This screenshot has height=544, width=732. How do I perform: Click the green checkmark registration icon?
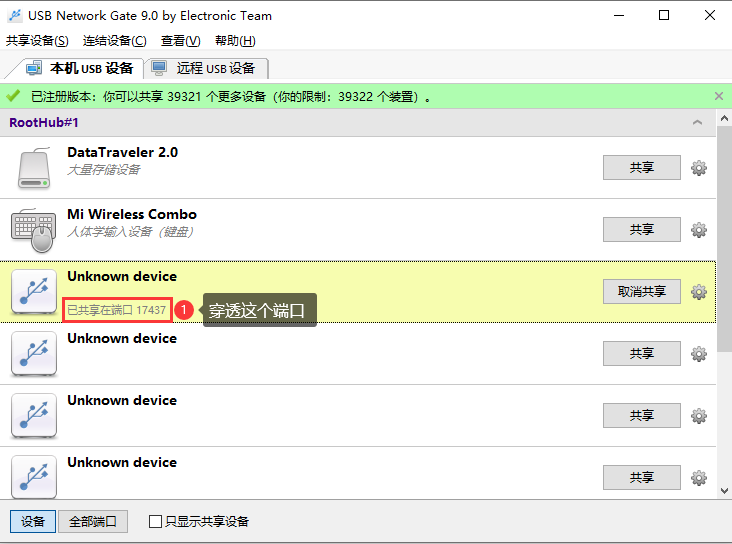pyautogui.click(x=13, y=96)
